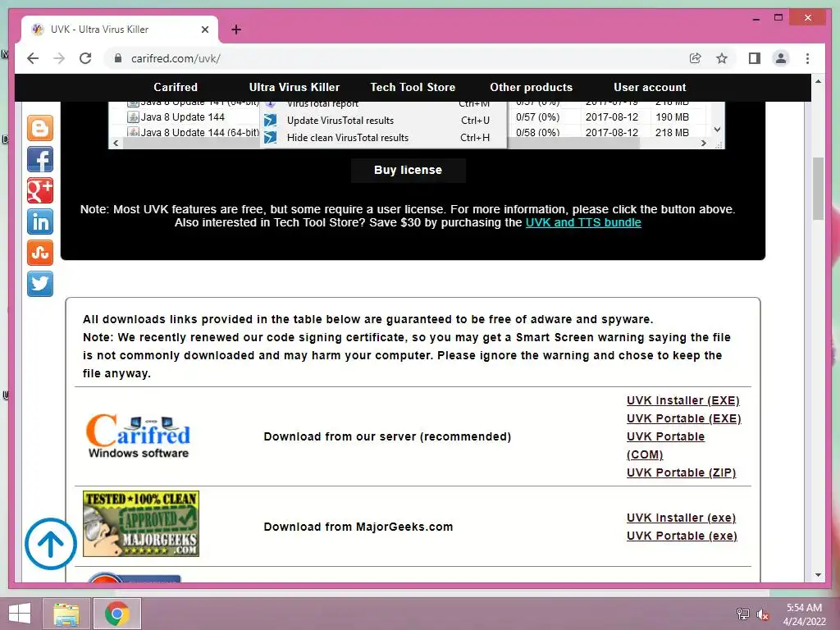
Task: Share on LinkedIn sidebar icon
Action: (x=40, y=221)
